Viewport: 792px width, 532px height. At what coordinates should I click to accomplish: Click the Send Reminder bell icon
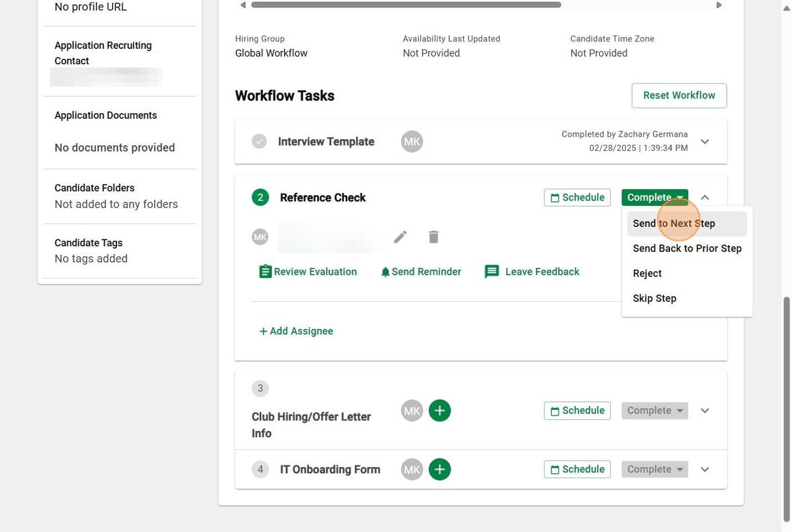385,272
